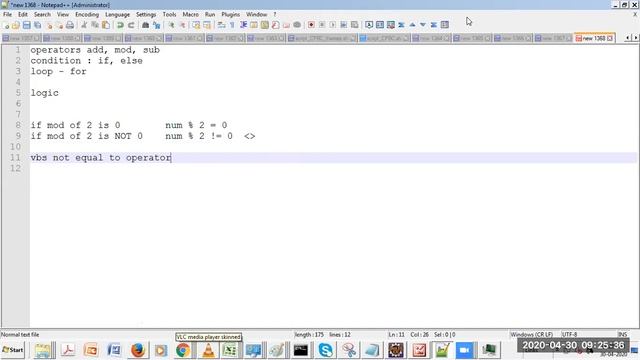This screenshot has width=640, height=360.
Task: Toggle indent guide toolbar icon
Action: click(243, 25)
